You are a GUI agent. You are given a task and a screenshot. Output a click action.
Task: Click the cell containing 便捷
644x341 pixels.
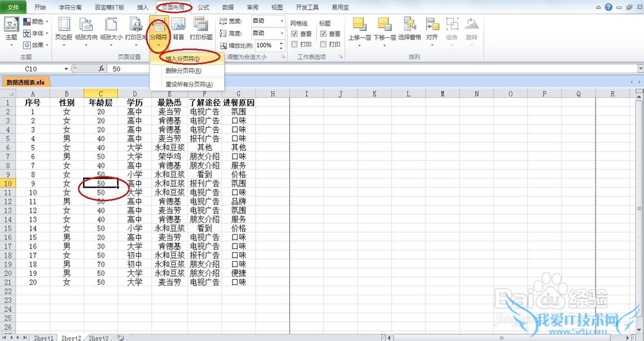[x=239, y=273]
